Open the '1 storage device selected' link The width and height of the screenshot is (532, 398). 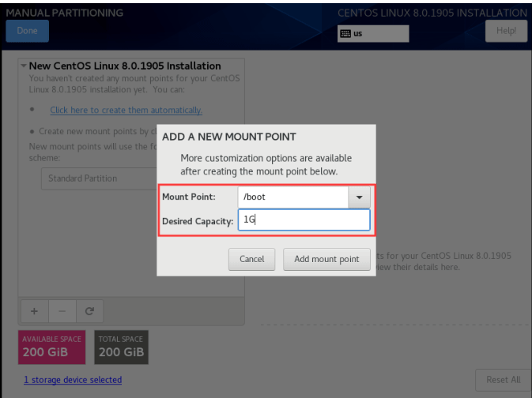(x=73, y=380)
